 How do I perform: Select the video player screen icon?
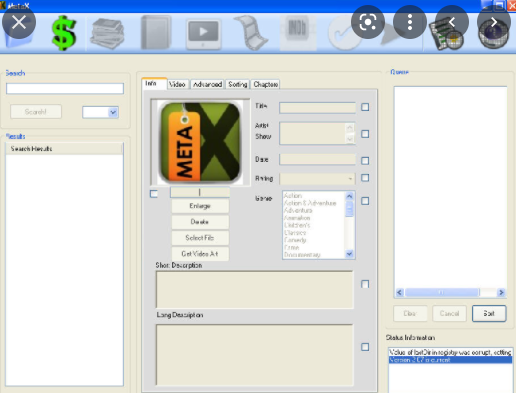[x=203, y=34]
